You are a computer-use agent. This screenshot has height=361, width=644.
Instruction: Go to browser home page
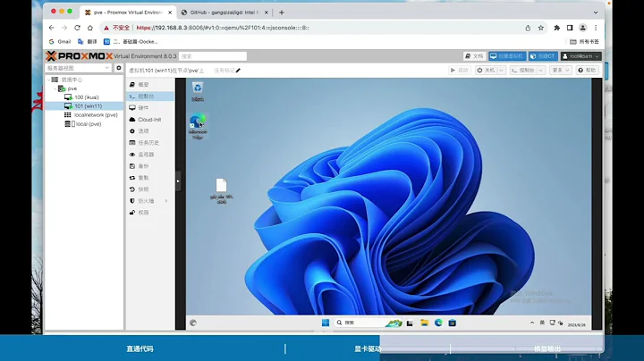click(x=90, y=28)
